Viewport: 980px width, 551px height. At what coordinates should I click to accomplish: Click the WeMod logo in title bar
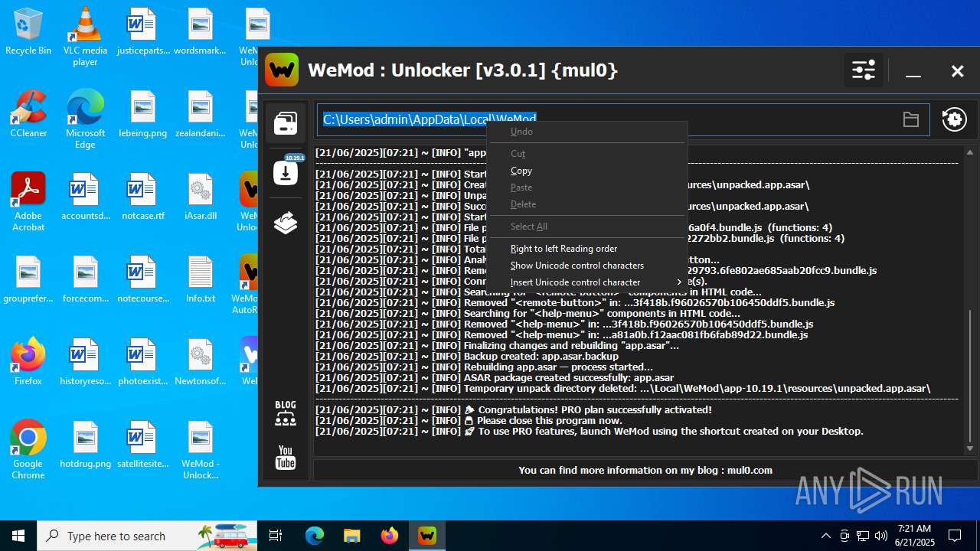(282, 70)
